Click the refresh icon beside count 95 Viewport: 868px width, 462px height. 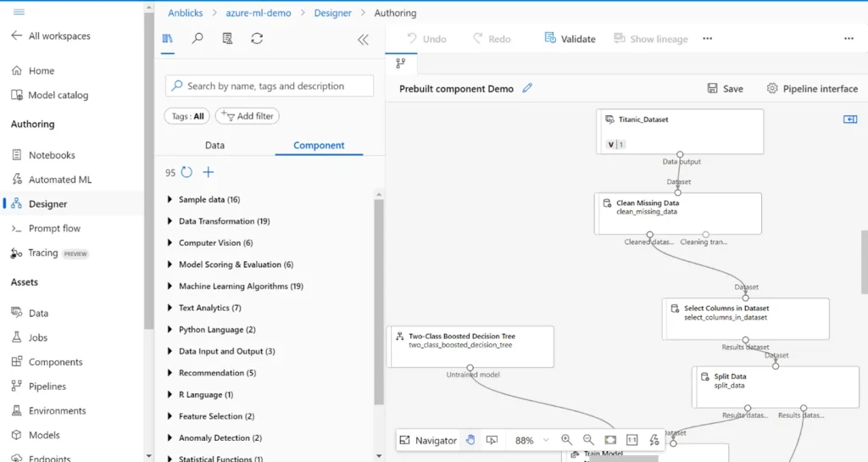pos(186,172)
